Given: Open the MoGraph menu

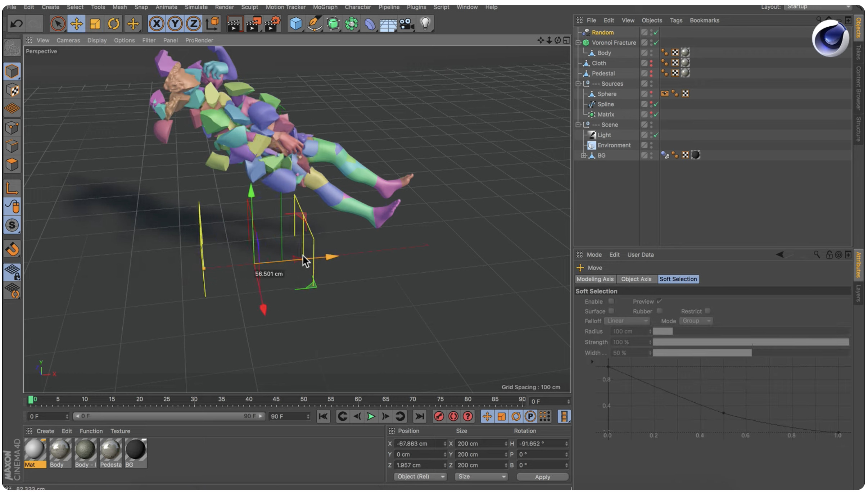Looking at the screenshot, I should 325,7.
